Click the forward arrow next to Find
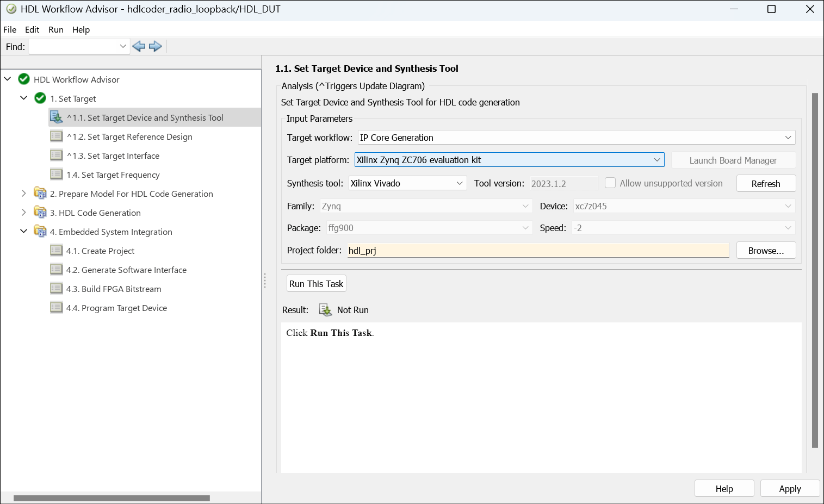The image size is (824, 504). [156, 46]
